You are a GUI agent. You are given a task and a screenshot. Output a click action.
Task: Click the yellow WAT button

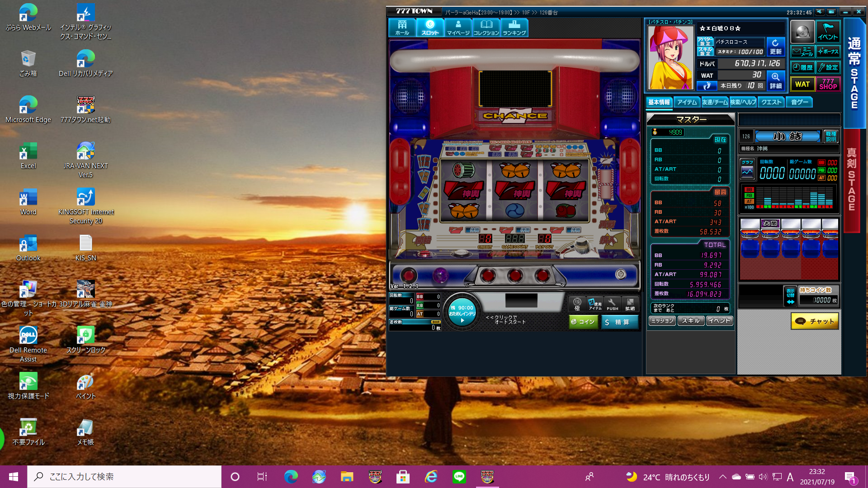click(802, 84)
